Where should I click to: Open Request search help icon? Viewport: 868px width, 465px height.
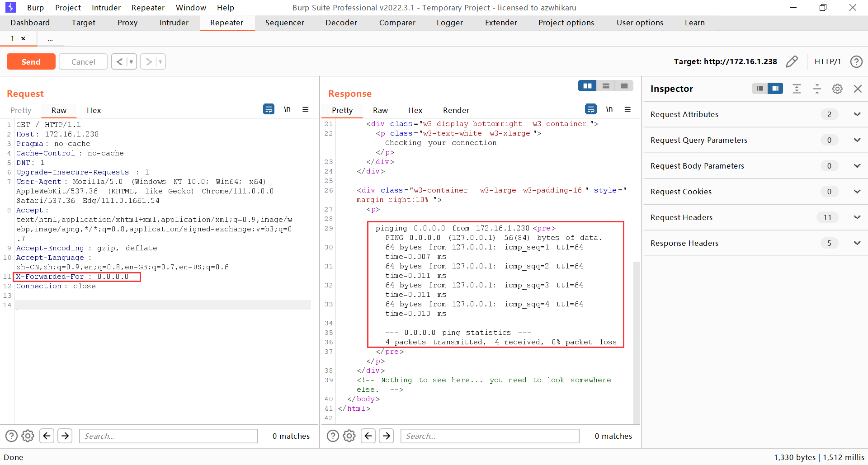pyautogui.click(x=11, y=436)
